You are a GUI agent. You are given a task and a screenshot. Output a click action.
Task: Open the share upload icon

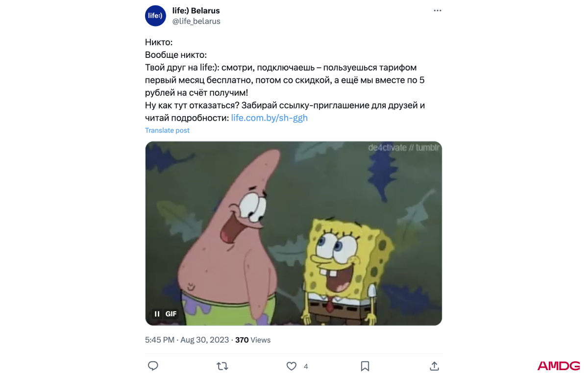434,366
